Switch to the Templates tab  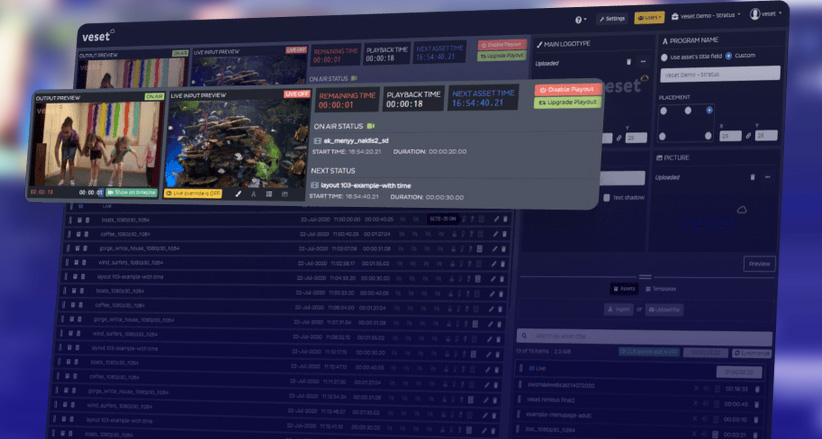(x=661, y=289)
